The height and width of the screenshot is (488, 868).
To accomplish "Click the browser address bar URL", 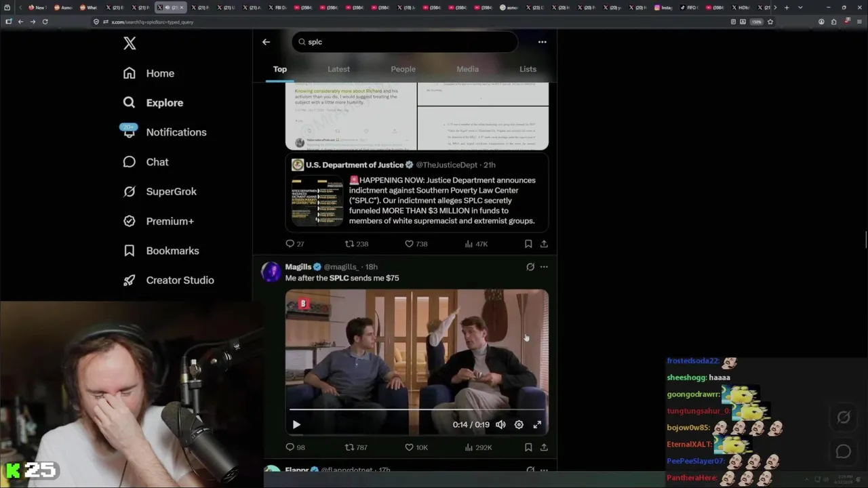I will click(153, 22).
